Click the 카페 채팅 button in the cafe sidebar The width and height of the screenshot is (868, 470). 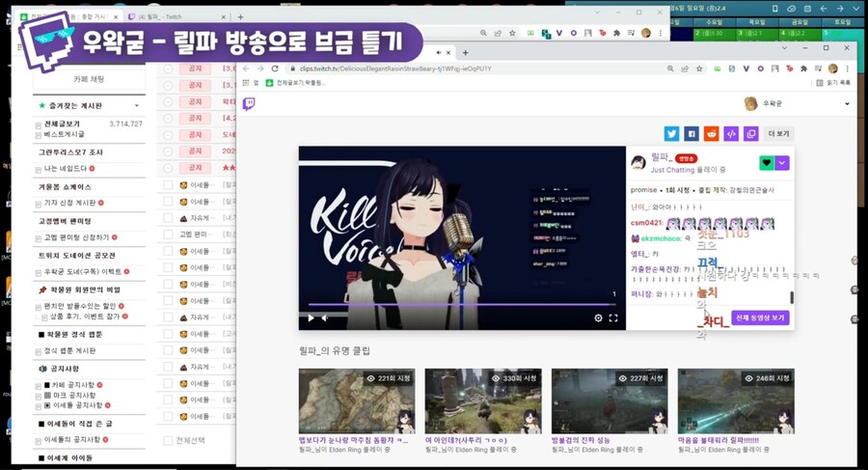click(89, 79)
